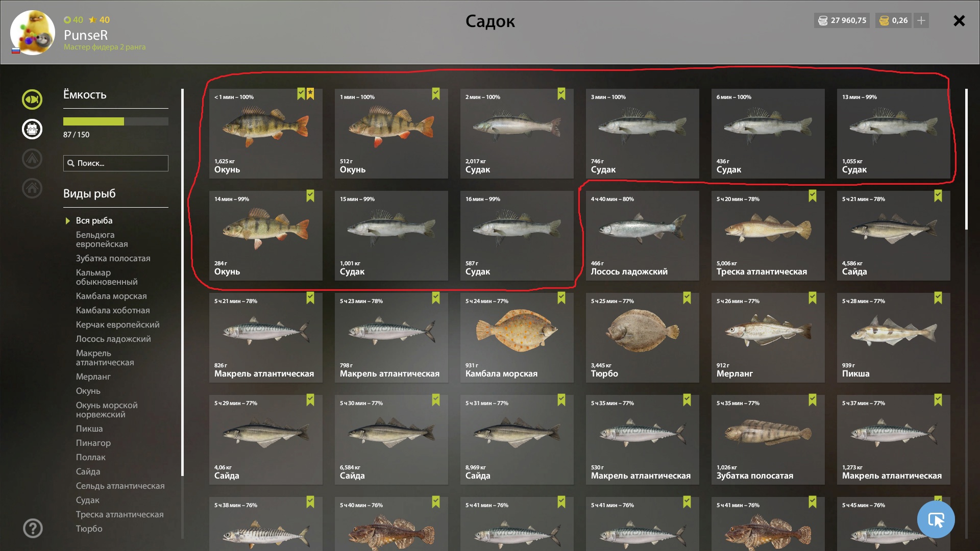
Task: Toggle bookmark on 5,006 кг Треска атлантическая
Action: (812, 195)
